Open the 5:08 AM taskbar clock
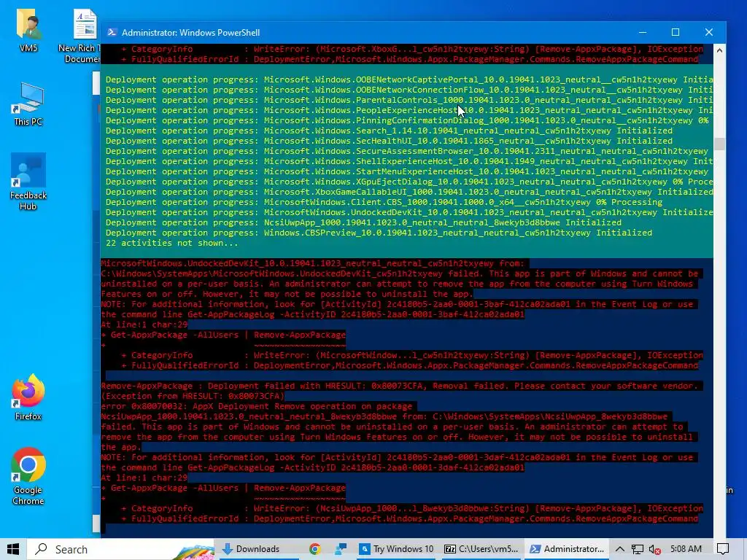 pos(686,549)
